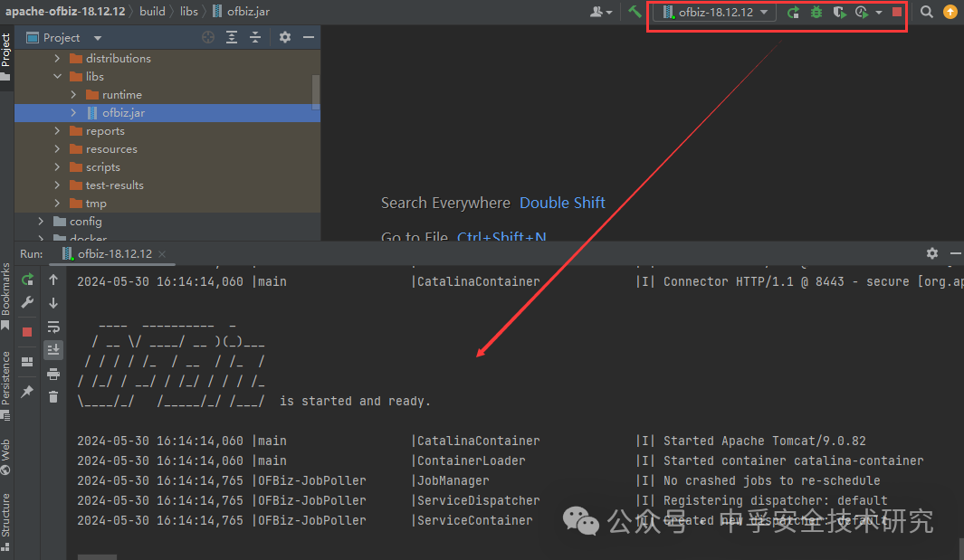
Task: Rerun ofbiz-18.12.12 from top toolbar
Action: pos(793,13)
